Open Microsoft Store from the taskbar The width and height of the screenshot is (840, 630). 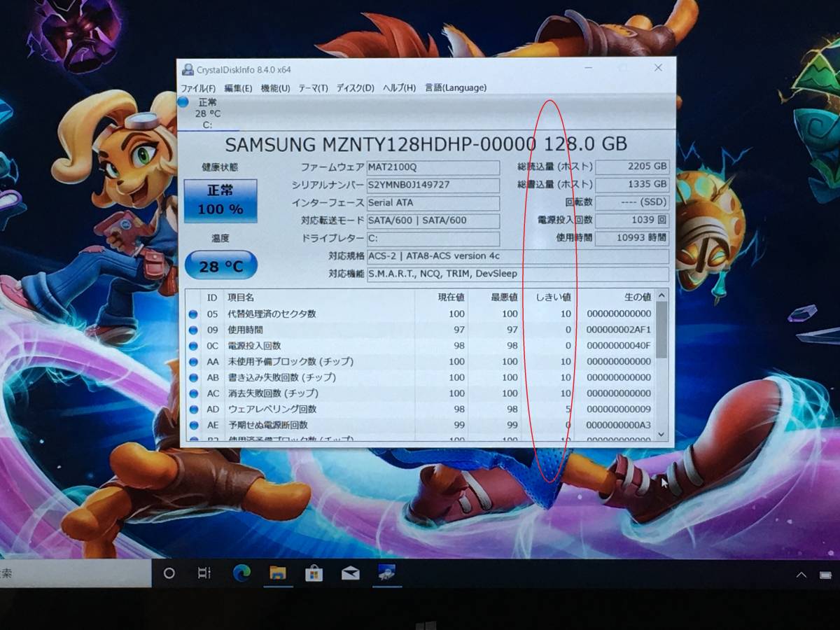pos(314,573)
